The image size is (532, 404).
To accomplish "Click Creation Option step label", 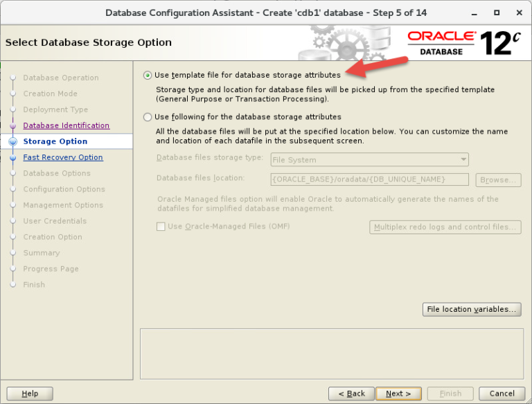I will click(53, 237).
